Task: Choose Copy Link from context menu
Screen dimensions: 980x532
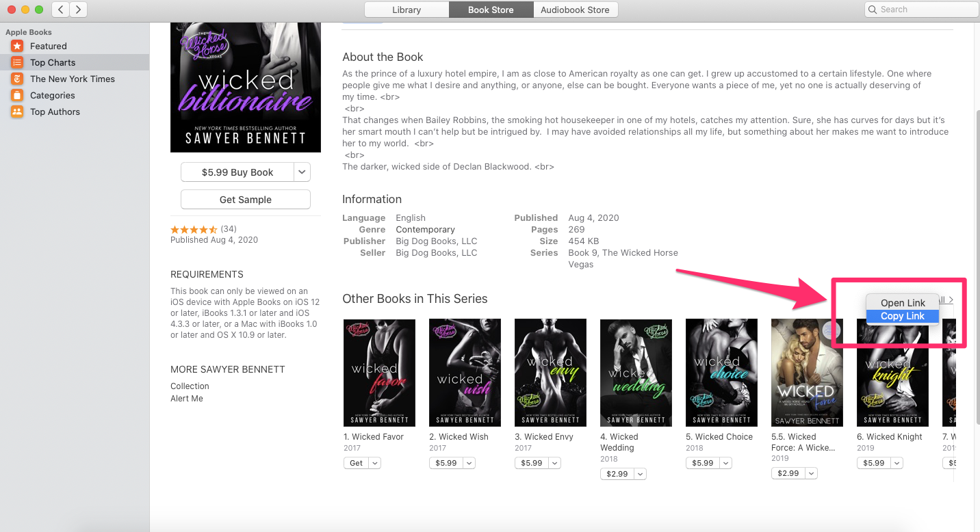Action: (903, 316)
